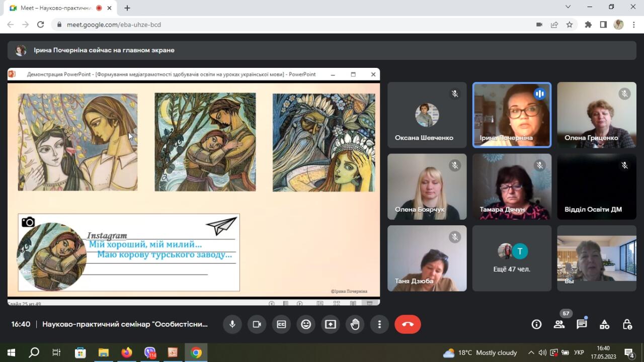Share this page icon in address bar
This screenshot has height=362, width=644.
click(x=554, y=24)
